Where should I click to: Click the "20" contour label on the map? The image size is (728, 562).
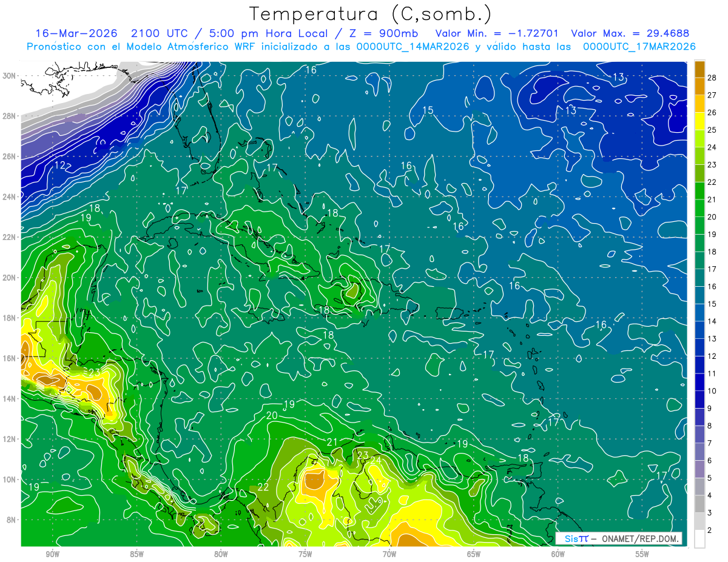click(272, 415)
